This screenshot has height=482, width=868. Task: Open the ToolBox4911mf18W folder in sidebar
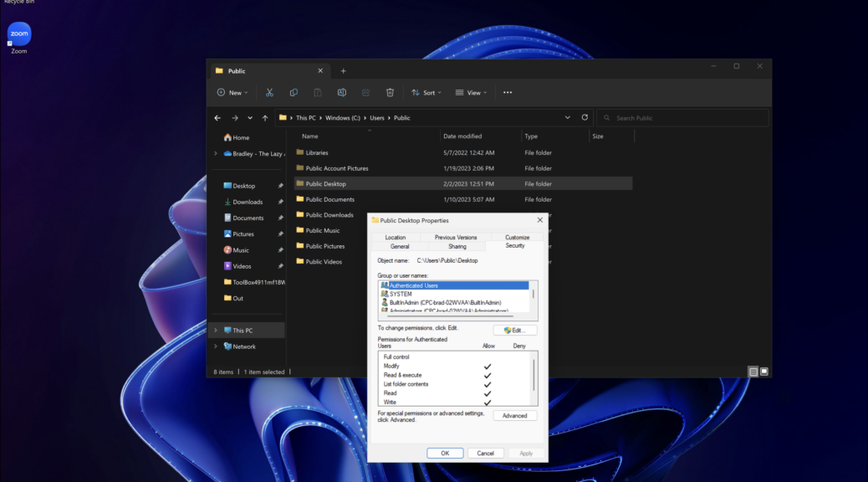click(254, 282)
